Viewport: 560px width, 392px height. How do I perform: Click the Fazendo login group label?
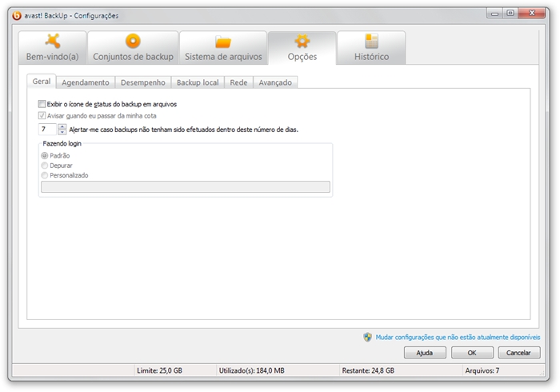[x=62, y=143]
